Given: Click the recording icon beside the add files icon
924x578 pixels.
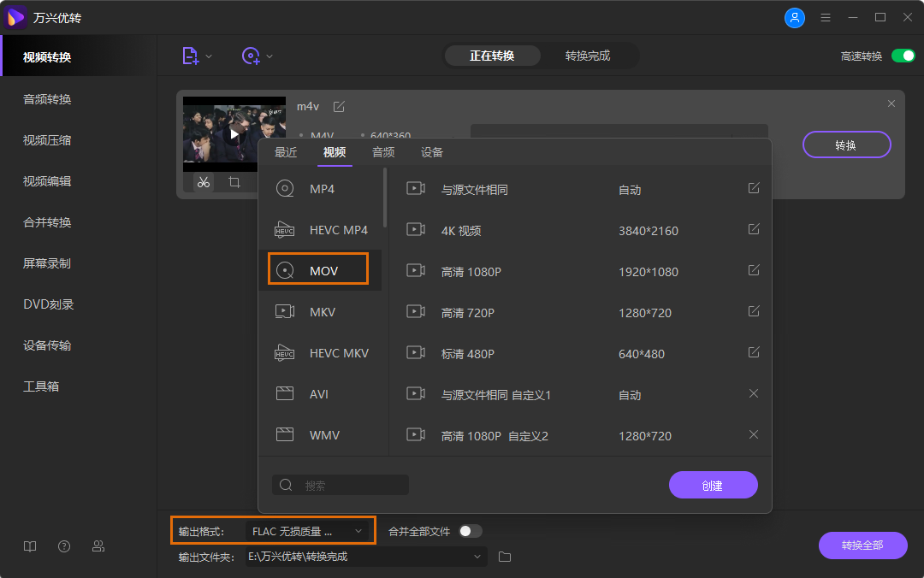Looking at the screenshot, I should coord(252,56).
